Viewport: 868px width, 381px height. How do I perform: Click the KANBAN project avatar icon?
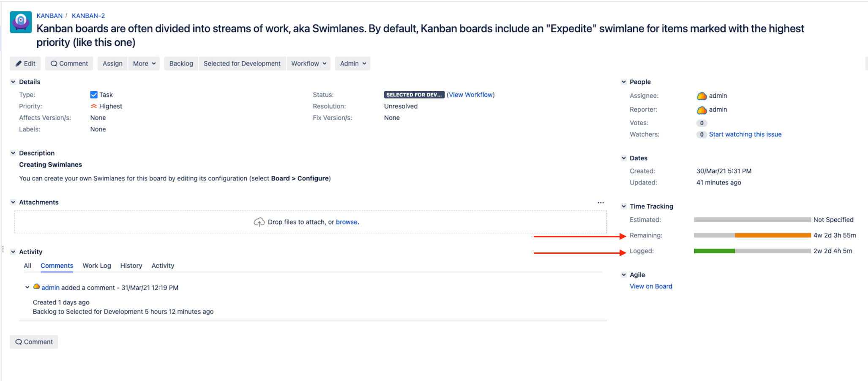pos(21,22)
